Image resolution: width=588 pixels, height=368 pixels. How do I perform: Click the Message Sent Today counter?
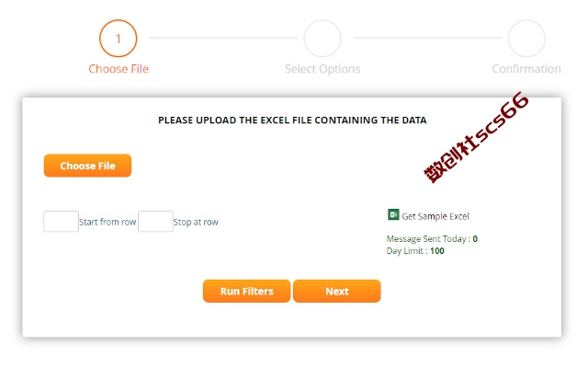432,239
